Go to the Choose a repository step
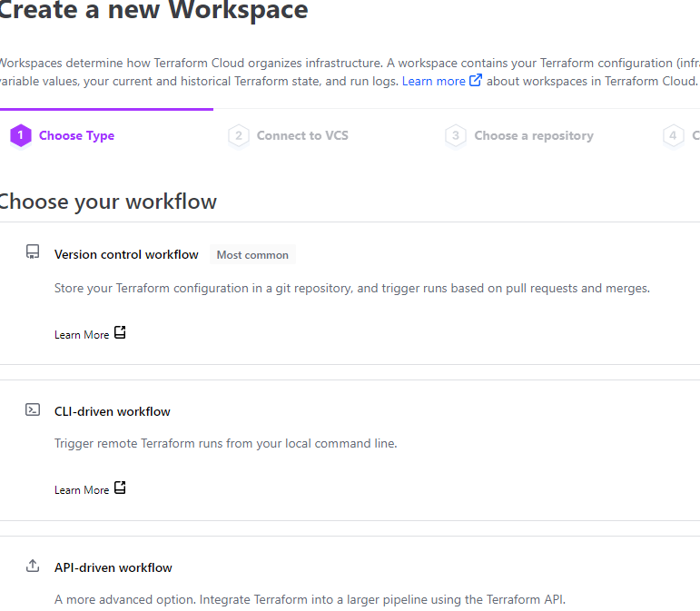This screenshot has width=700, height=611. [x=533, y=135]
